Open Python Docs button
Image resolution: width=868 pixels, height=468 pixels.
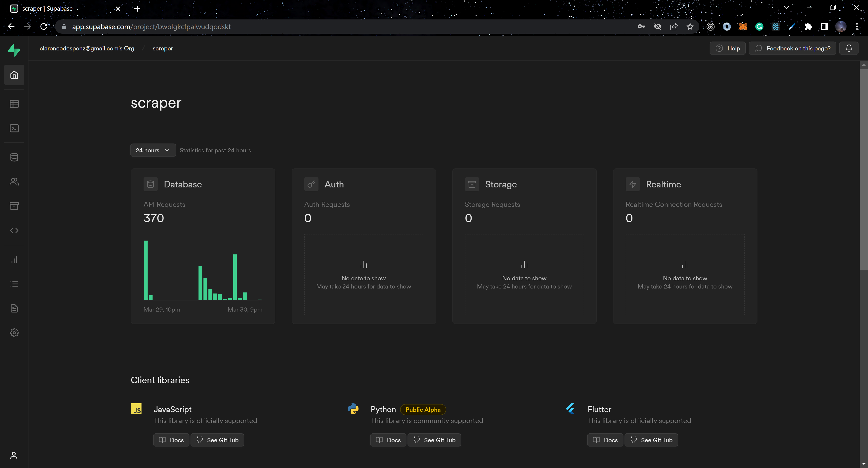click(x=388, y=440)
